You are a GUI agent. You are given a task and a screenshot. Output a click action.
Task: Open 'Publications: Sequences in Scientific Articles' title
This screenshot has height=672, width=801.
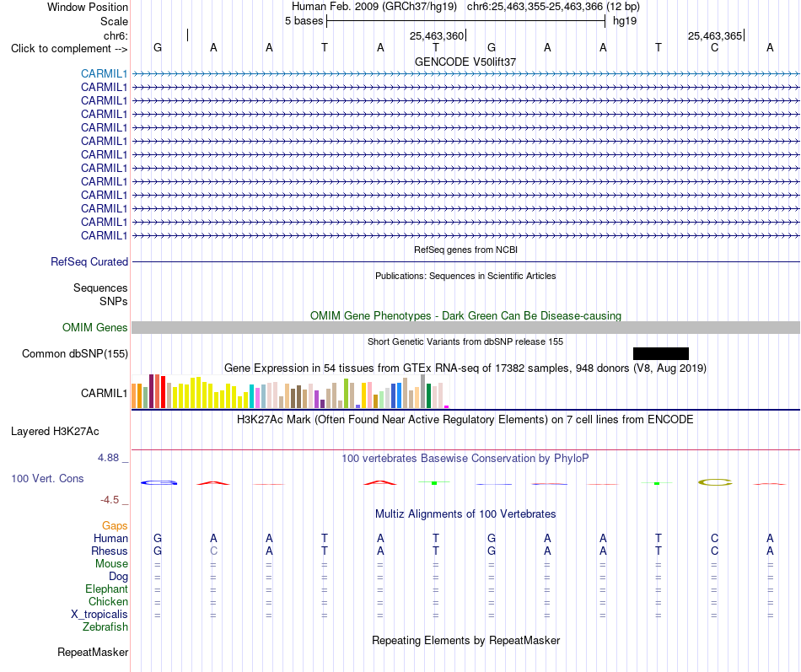(465, 276)
